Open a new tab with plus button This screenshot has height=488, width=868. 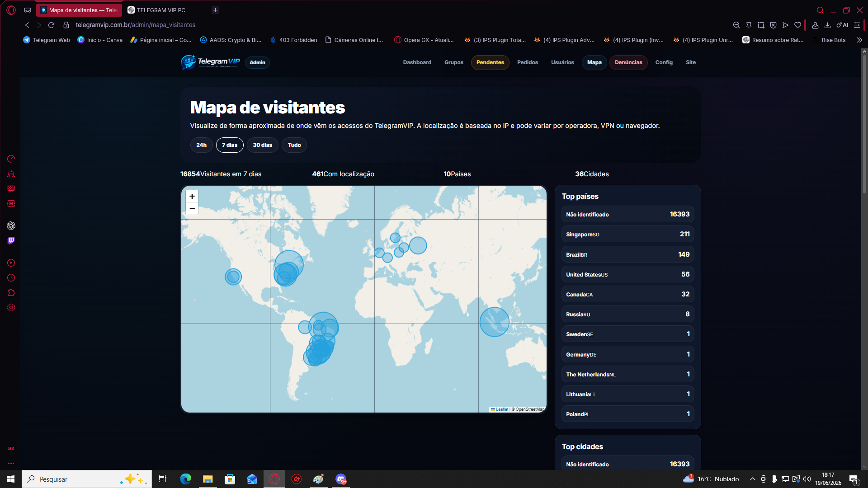click(x=216, y=10)
